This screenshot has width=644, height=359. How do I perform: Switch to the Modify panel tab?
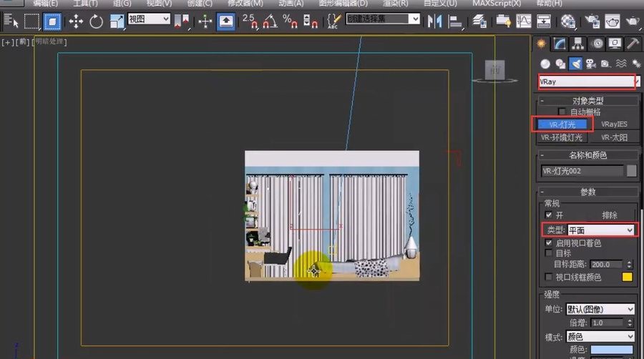pos(560,44)
